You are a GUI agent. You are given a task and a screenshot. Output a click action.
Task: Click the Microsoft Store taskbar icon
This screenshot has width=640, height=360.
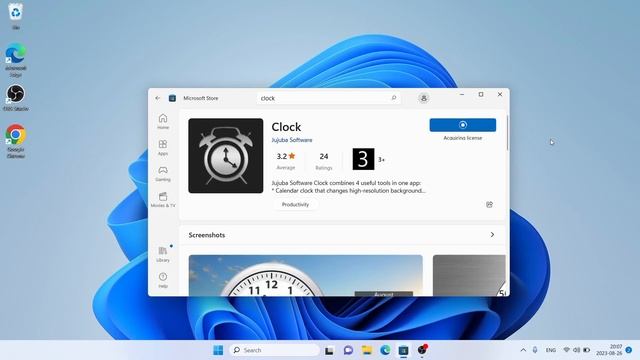point(403,350)
